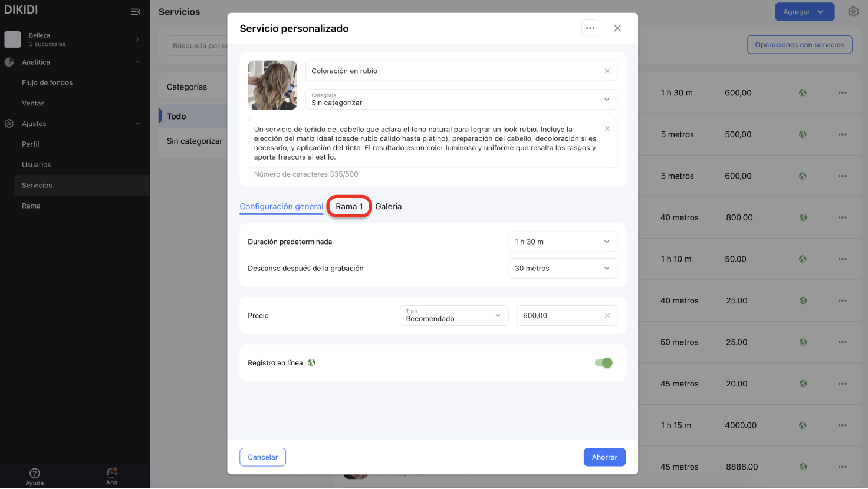Open the Ana profile icon
Viewport: 868px width, 489px height.
coord(111,476)
